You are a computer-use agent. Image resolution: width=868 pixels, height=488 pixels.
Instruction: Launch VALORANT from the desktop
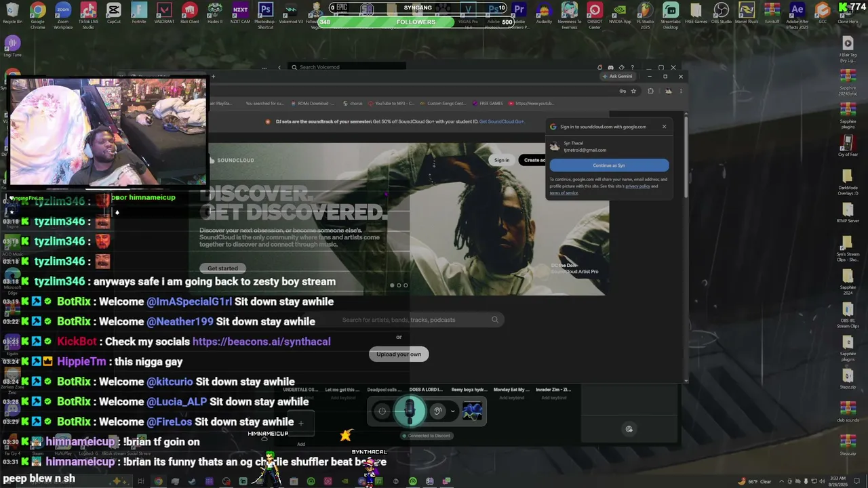point(164,12)
